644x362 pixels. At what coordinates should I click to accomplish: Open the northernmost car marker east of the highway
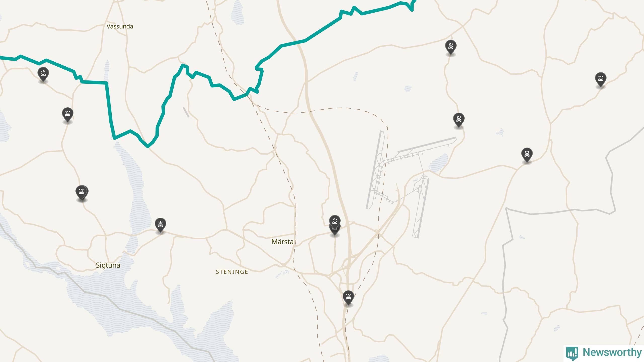pos(451,47)
